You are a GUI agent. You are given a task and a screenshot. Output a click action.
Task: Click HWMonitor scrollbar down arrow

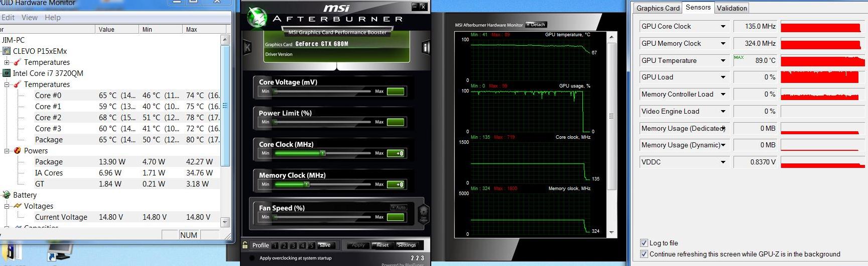coord(225,222)
